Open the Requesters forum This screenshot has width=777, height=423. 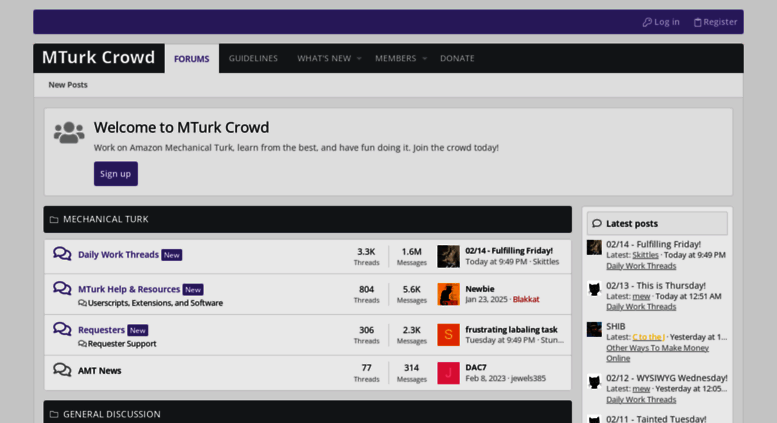click(102, 330)
